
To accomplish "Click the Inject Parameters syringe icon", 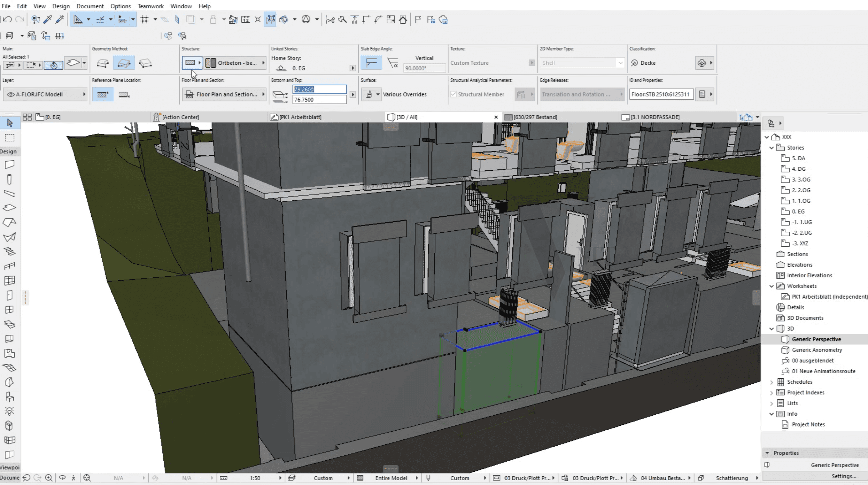I will coord(60,20).
